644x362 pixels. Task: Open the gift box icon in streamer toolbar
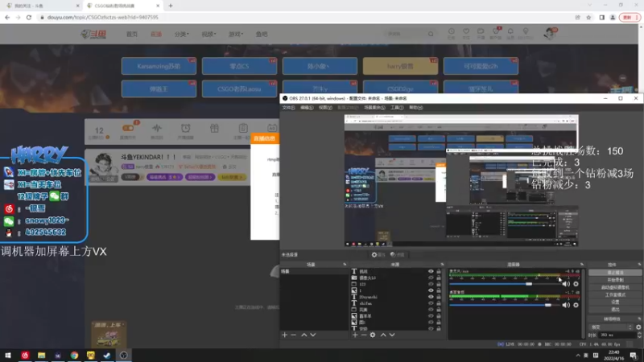214,130
